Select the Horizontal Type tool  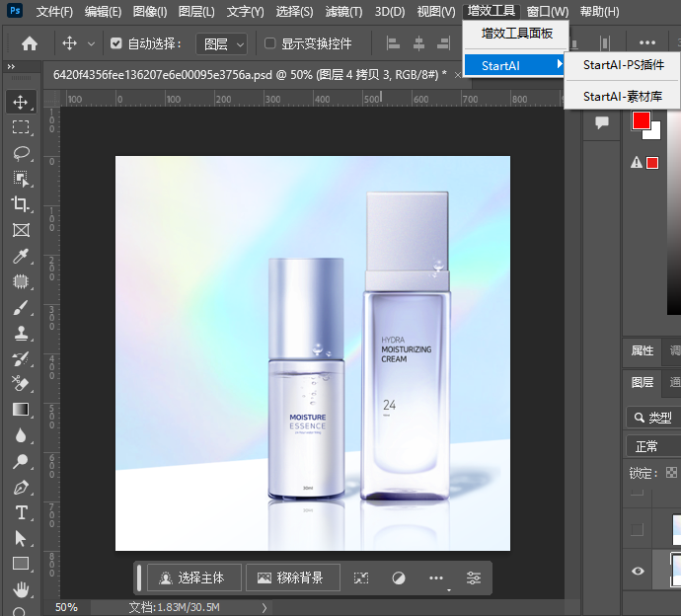pyautogui.click(x=22, y=513)
